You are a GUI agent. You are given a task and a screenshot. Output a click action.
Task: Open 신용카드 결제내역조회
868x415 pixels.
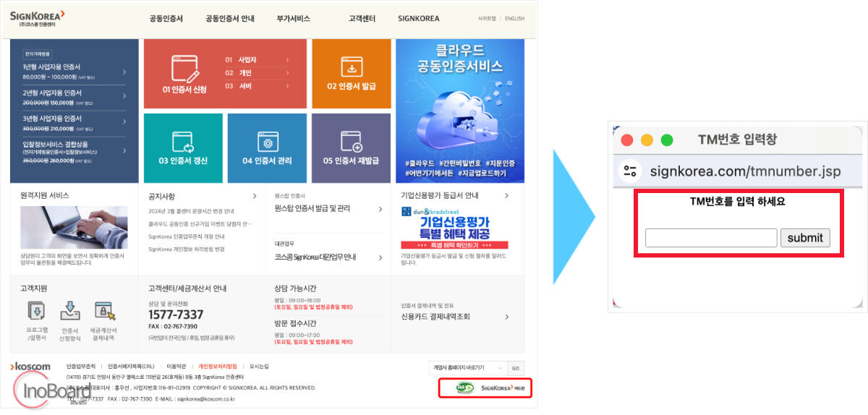[455, 317]
